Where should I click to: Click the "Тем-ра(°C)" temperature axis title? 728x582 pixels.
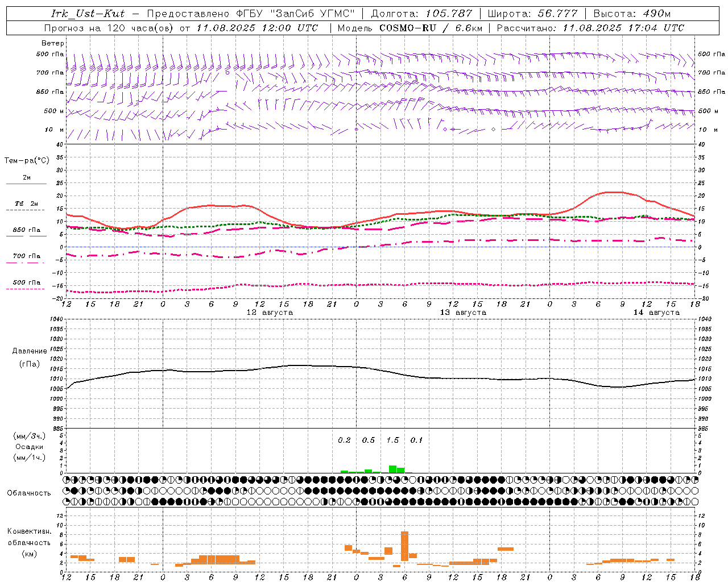(27, 161)
